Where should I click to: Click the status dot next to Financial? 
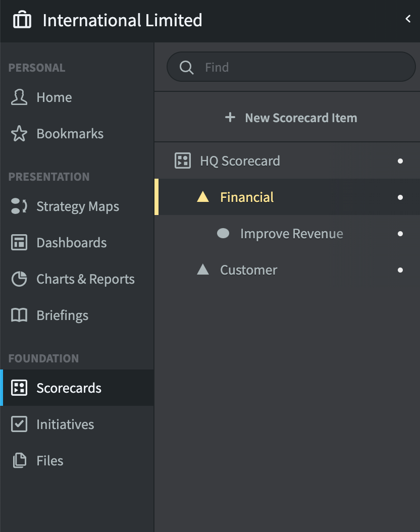[x=400, y=197]
